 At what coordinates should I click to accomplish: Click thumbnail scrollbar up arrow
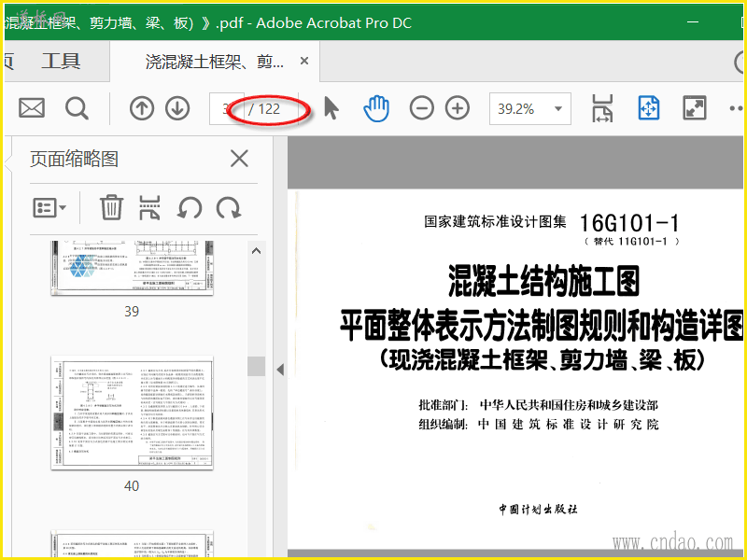pos(256,251)
